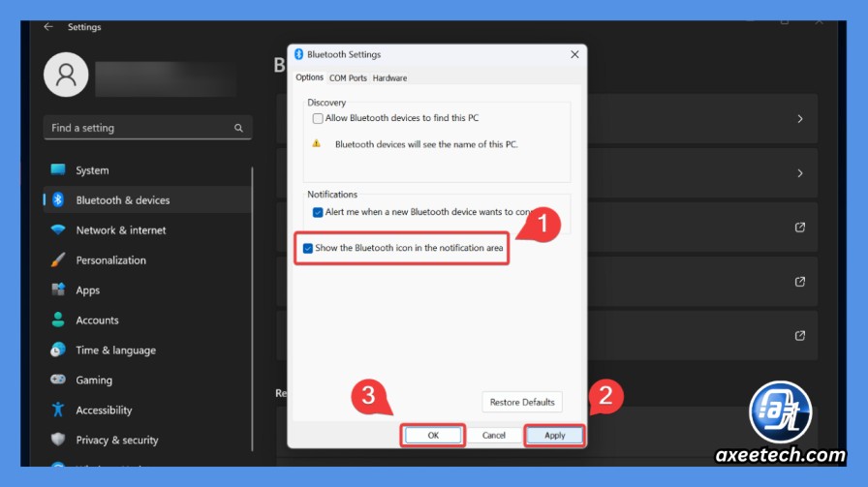
Task: Click the user profile avatar icon
Action: click(x=66, y=75)
